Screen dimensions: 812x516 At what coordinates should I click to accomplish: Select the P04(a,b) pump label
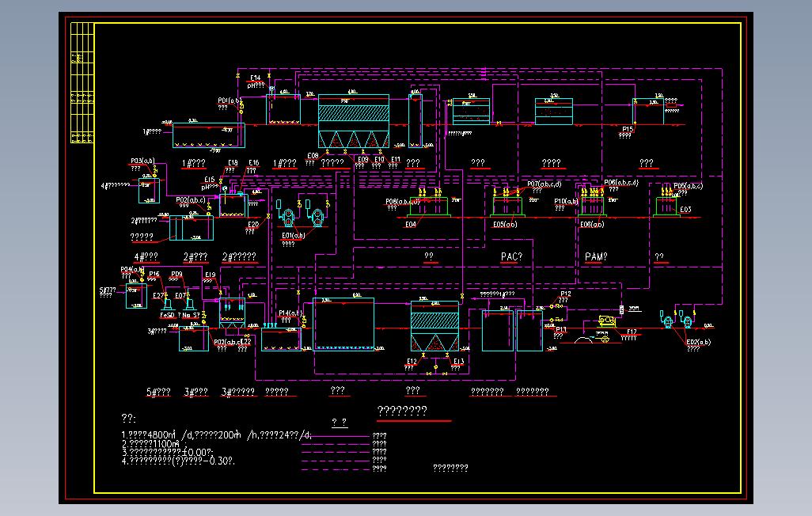[133, 269]
